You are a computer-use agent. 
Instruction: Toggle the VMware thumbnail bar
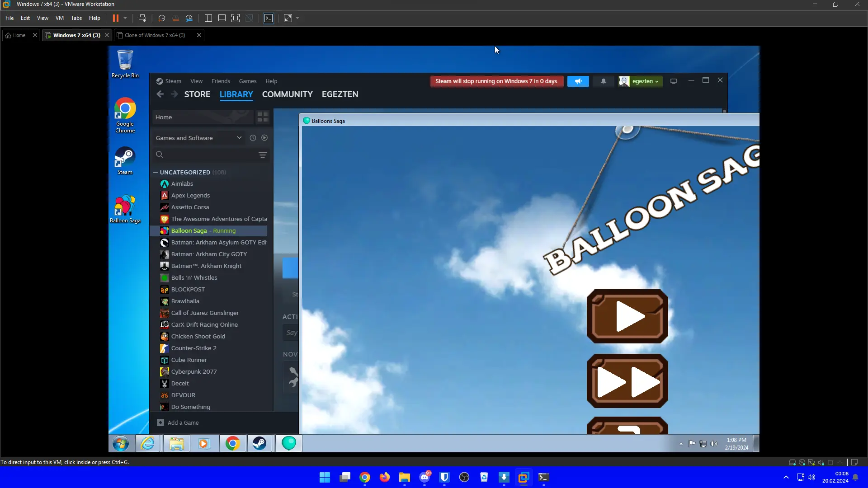pyautogui.click(x=222, y=18)
